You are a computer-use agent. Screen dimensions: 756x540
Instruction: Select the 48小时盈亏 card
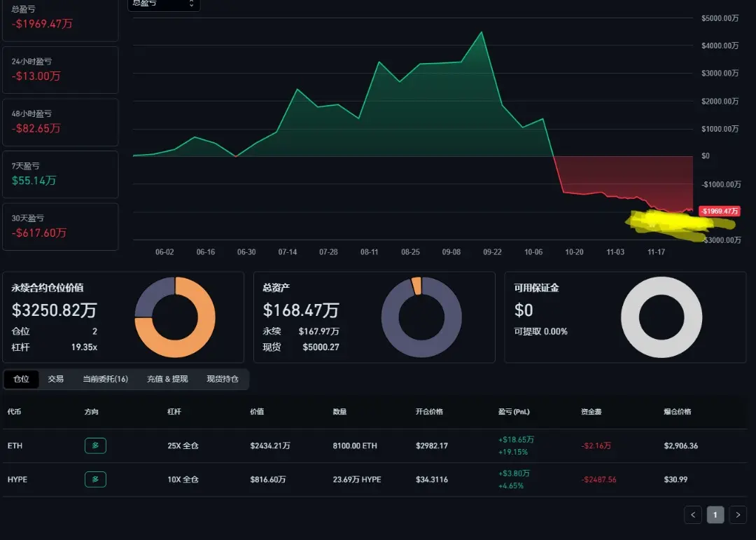click(x=60, y=122)
